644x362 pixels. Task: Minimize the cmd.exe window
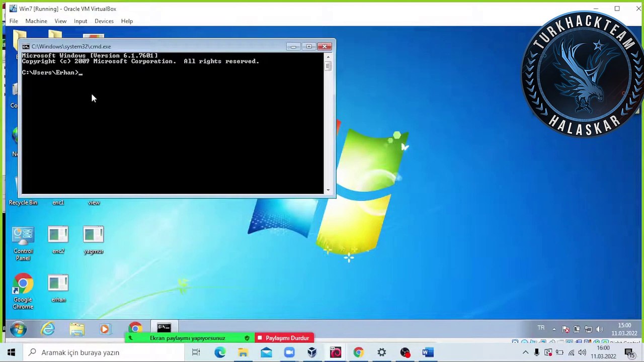click(293, 46)
